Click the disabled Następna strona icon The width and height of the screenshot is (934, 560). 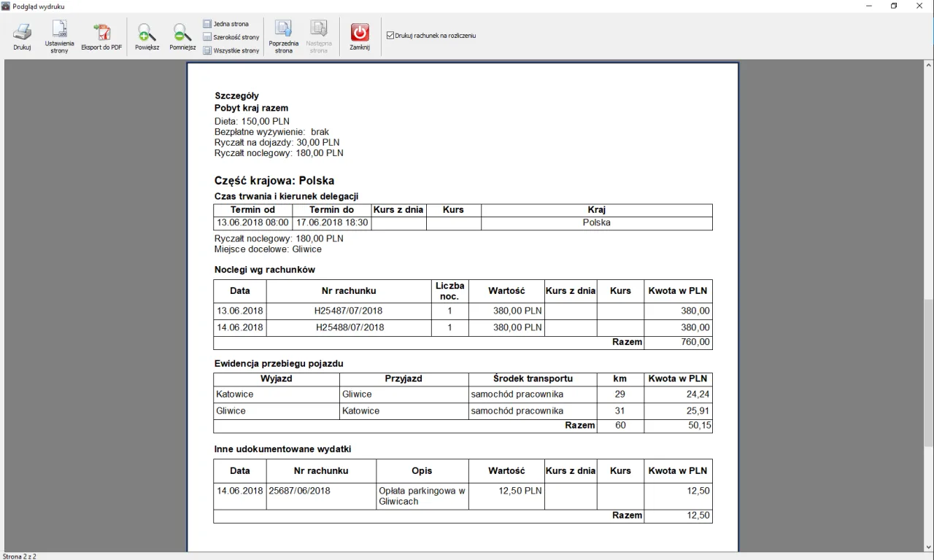(x=319, y=29)
